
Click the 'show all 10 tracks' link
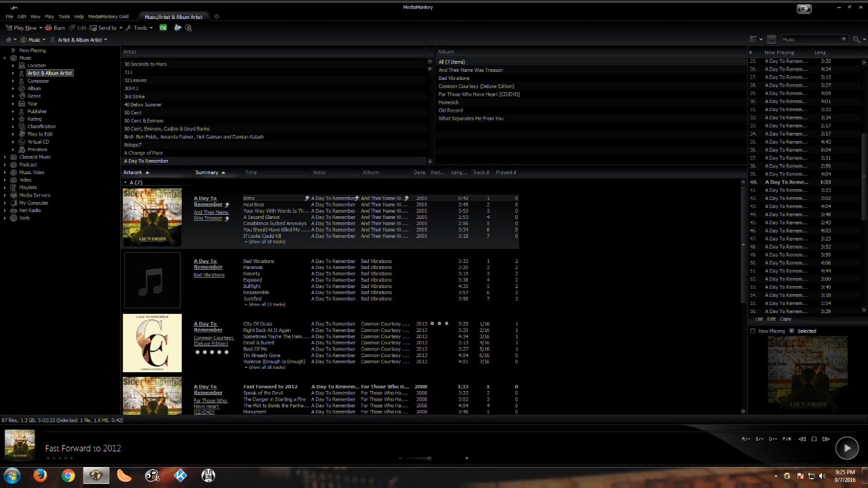(267, 242)
